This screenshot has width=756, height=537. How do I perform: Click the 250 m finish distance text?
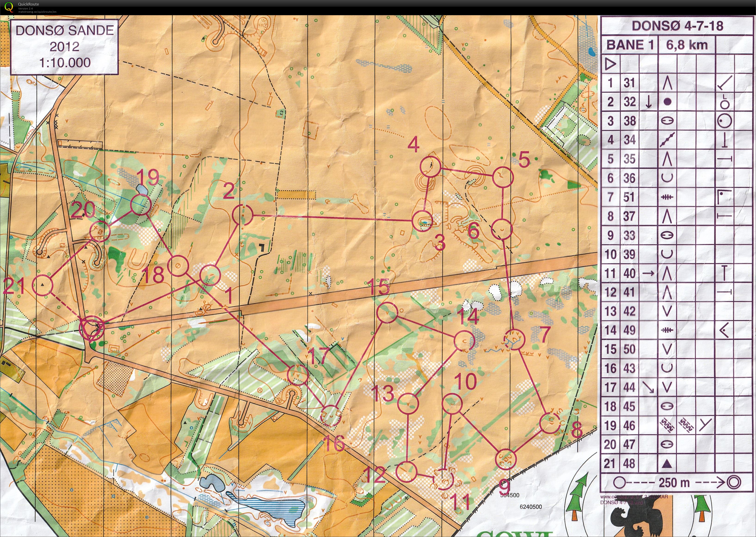coord(674,482)
